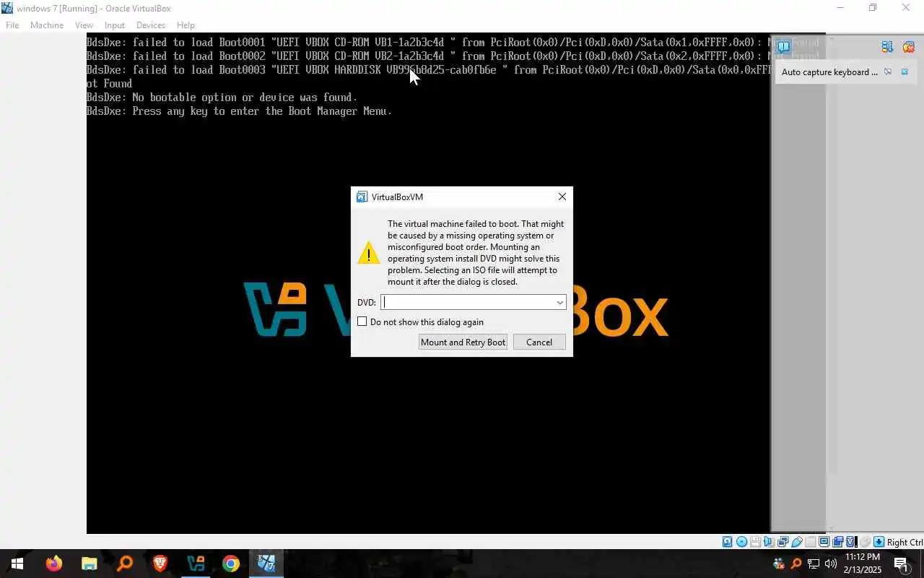Viewport: 924px width, 578px height.
Task: Minimize the VirtualBox window
Action: 840,8
